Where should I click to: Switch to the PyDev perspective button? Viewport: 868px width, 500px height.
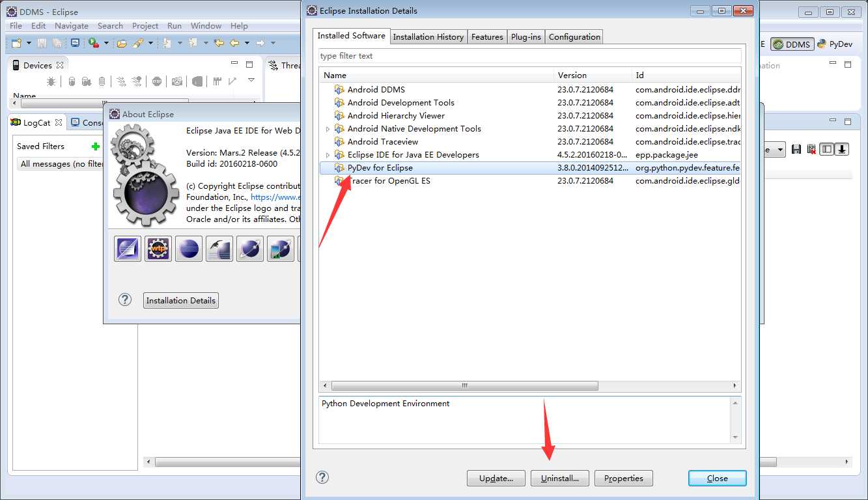click(x=835, y=44)
